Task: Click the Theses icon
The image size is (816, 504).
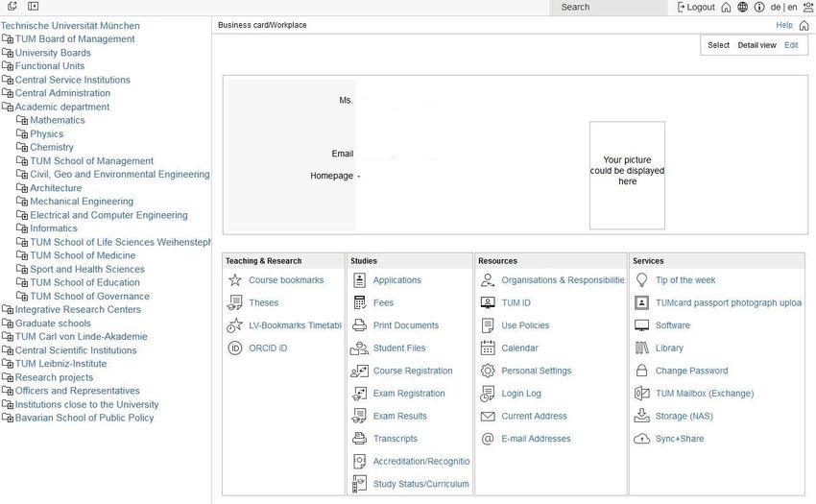Action: (x=234, y=302)
